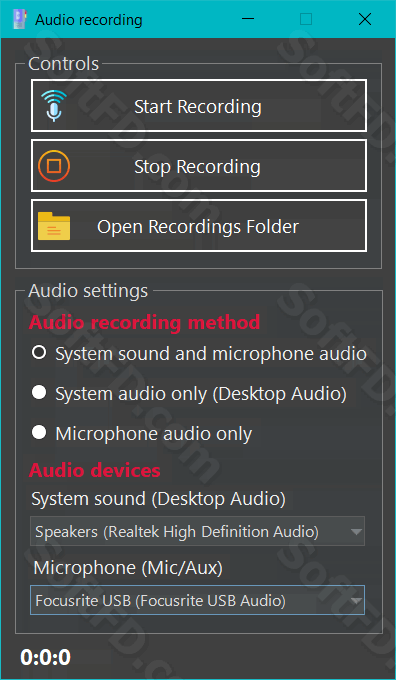Click the yellow recordings folder icon
Image resolution: width=396 pixels, height=680 pixels.
point(54,226)
